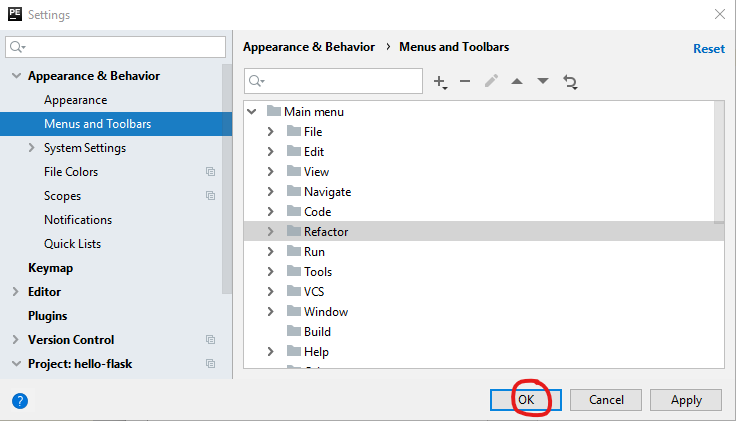The width and height of the screenshot is (736, 421).
Task: Select the Tools label in tree
Action: 318,272
